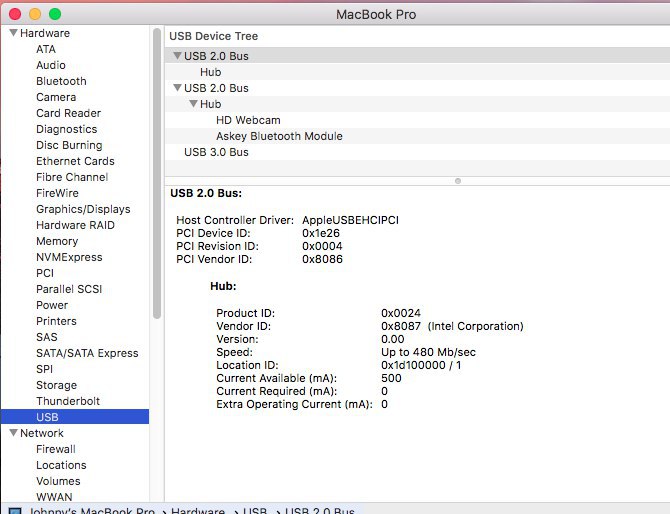Select Hub under the first USB bus
Image resolution: width=670 pixels, height=514 pixels.
(417, 72)
